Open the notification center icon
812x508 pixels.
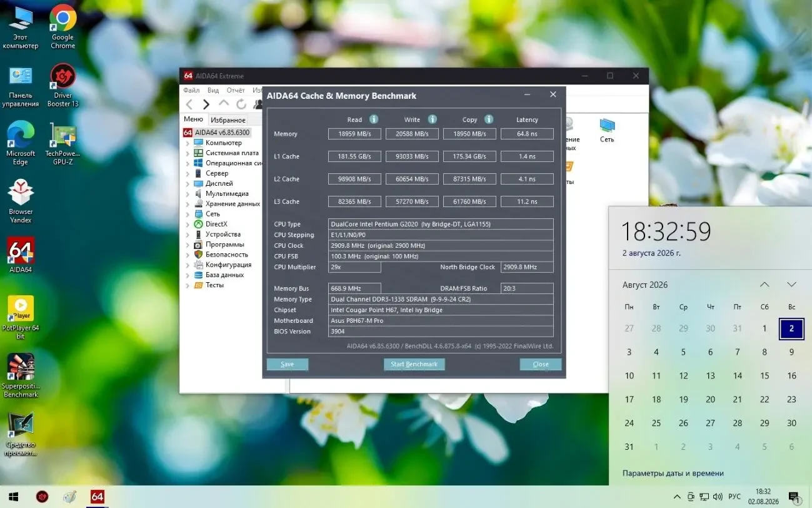pos(794,497)
